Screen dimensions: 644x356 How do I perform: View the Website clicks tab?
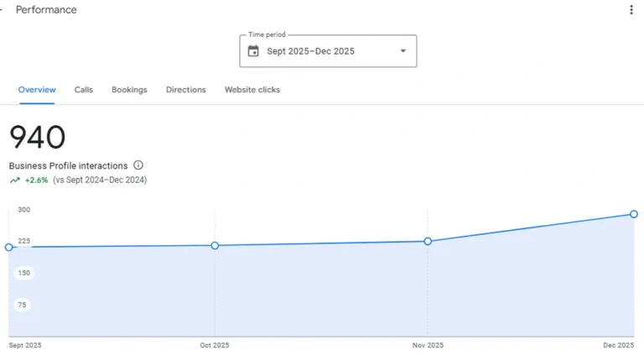252,90
